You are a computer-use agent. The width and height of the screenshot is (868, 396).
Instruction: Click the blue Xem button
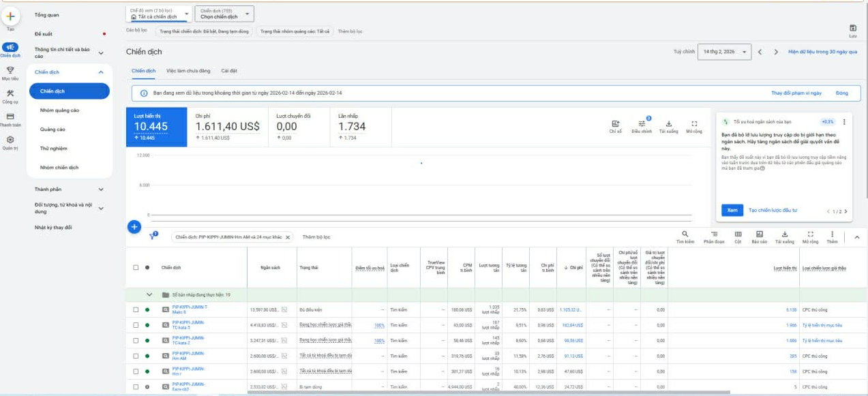(732, 211)
